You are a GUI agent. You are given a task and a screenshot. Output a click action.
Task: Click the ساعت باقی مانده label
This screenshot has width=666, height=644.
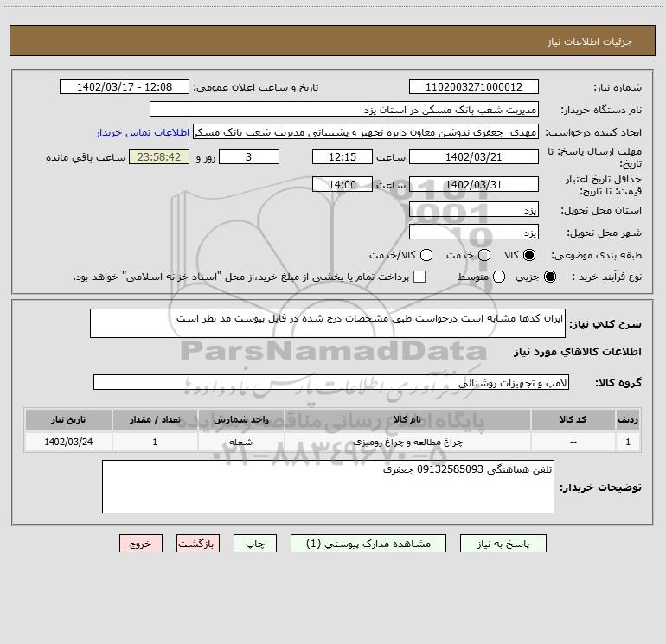(86, 157)
